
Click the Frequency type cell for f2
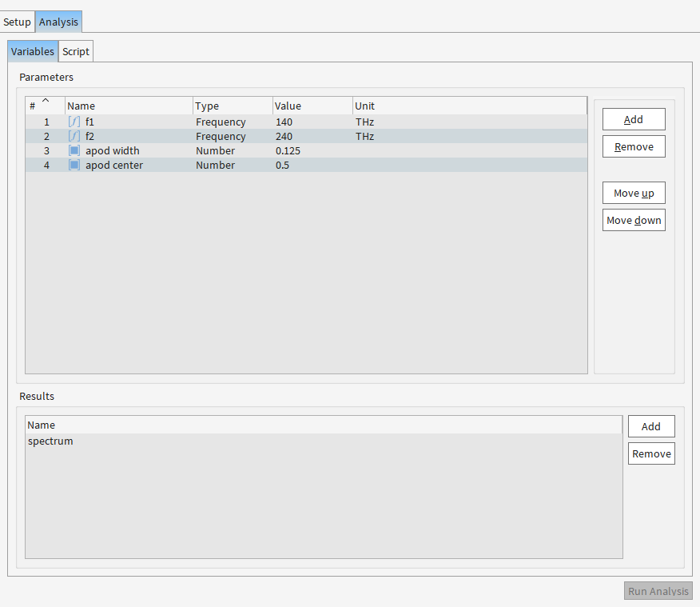221,136
